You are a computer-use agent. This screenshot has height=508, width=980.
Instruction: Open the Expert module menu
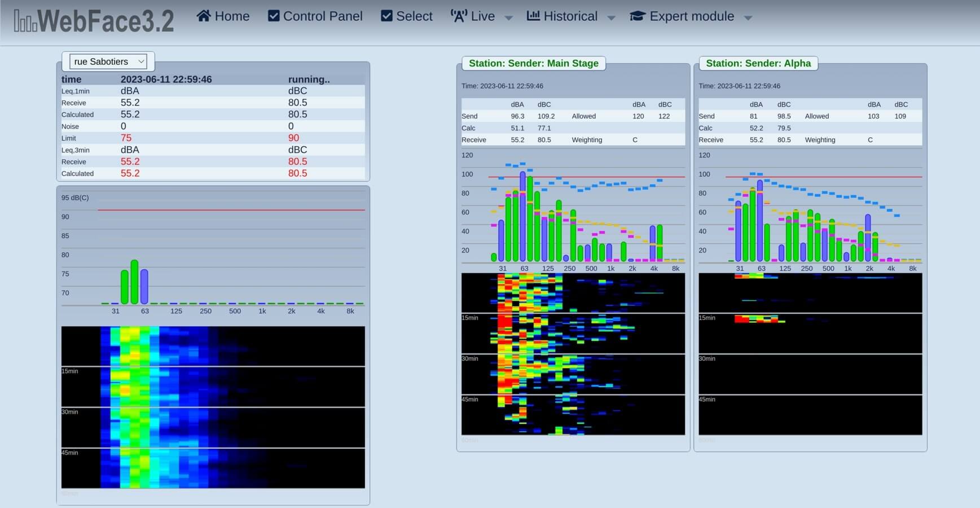[x=691, y=16]
